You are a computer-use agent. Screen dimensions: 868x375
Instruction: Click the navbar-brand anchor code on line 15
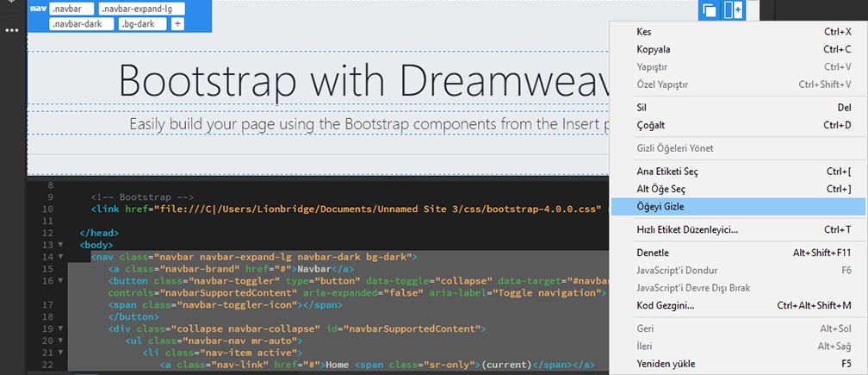231,269
